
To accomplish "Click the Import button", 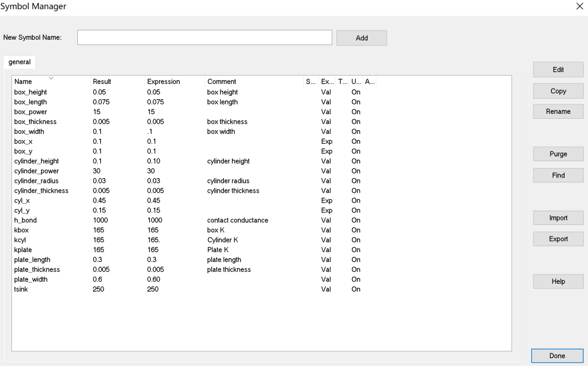I will [x=558, y=217].
